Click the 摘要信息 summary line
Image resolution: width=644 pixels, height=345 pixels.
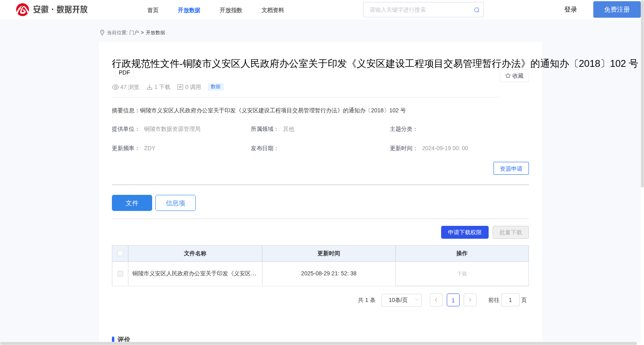(x=259, y=110)
